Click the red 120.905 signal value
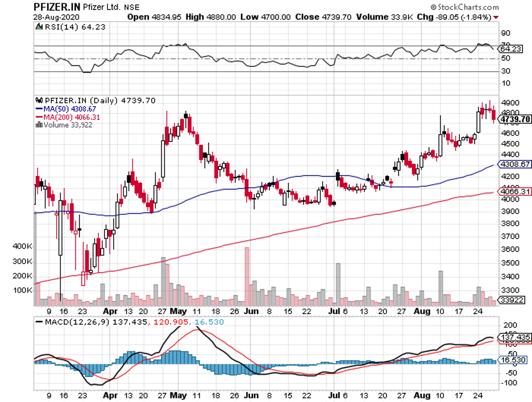 pyautogui.click(x=171, y=322)
